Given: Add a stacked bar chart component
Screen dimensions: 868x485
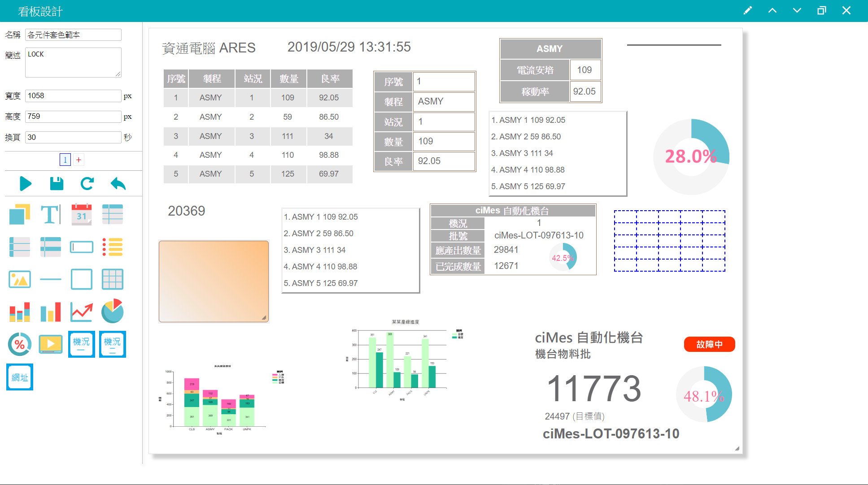Looking at the screenshot, I should pyautogui.click(x=19, y=312).
